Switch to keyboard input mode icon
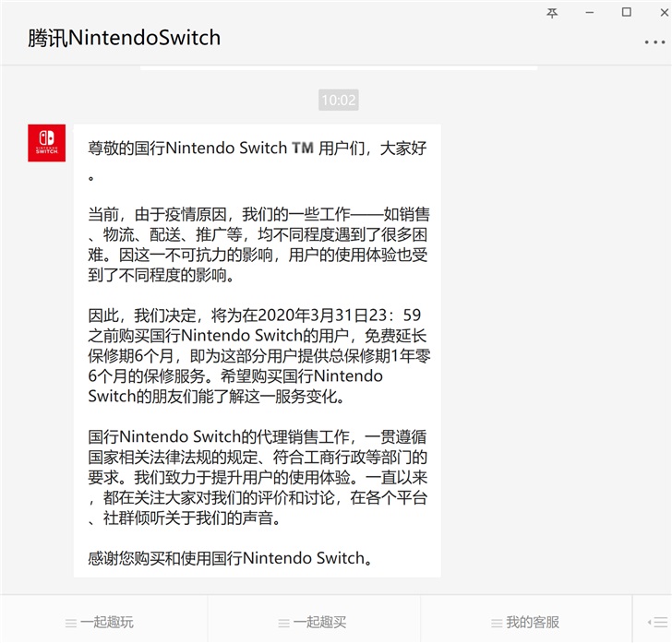The height and width of the screenshot is (643, 672). 658,622
